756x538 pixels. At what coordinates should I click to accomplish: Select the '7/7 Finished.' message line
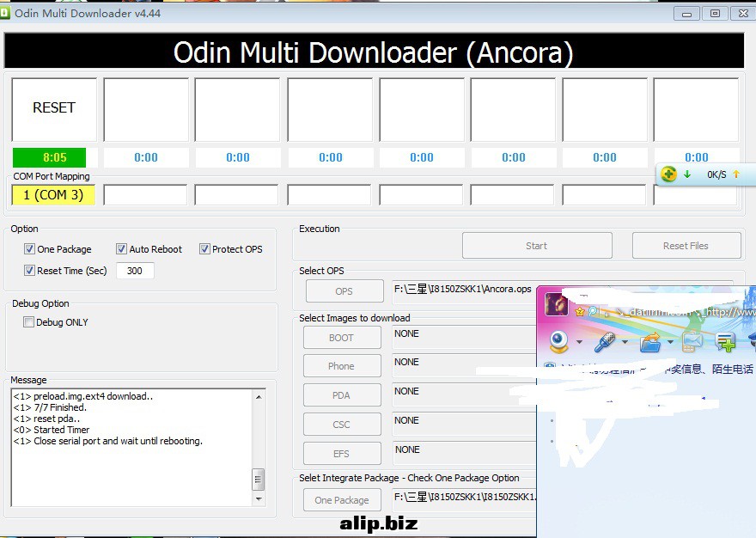point(50,407)
